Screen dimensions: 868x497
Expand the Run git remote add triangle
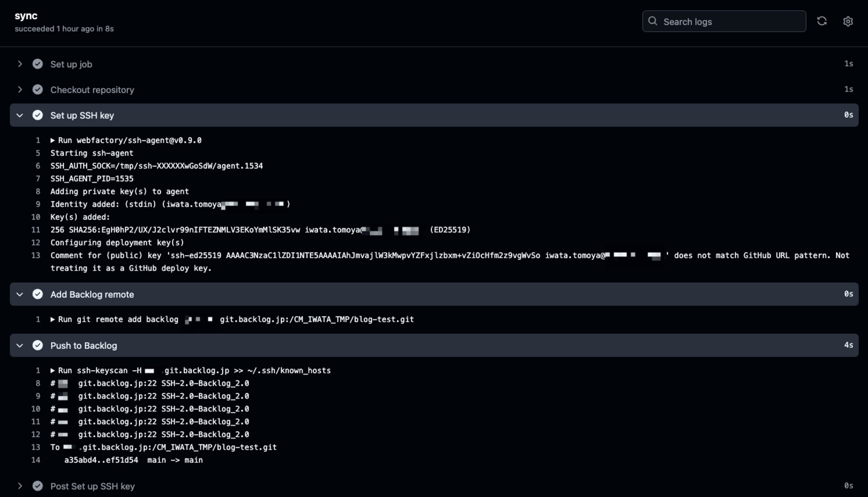pos(53,319)
